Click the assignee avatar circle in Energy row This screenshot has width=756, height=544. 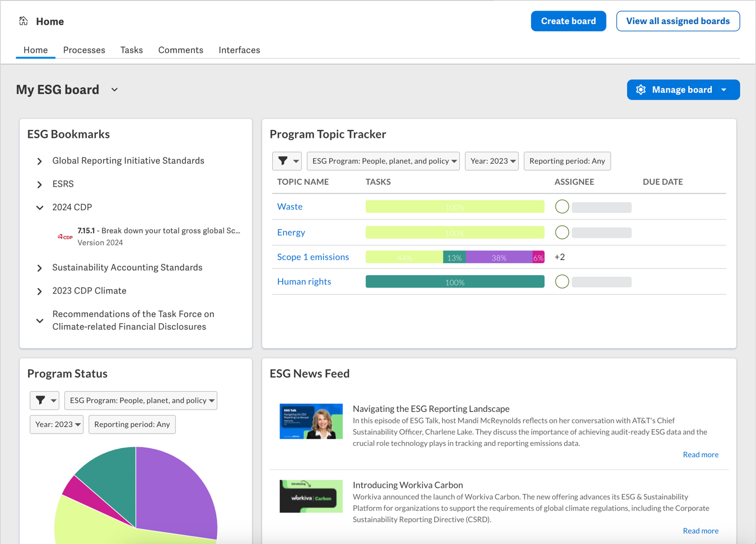(562, 233)
